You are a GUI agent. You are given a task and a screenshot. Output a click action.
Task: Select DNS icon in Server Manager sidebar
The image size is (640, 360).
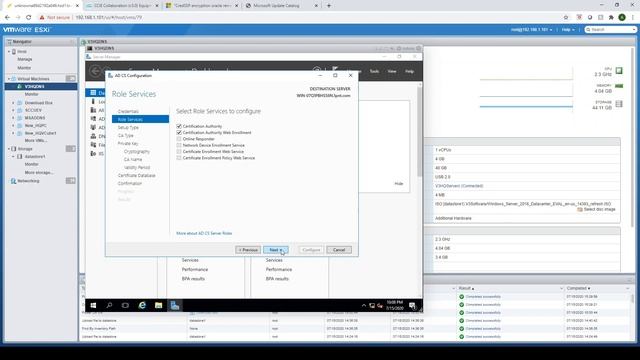pyautogui.click(x=93, y=136)
